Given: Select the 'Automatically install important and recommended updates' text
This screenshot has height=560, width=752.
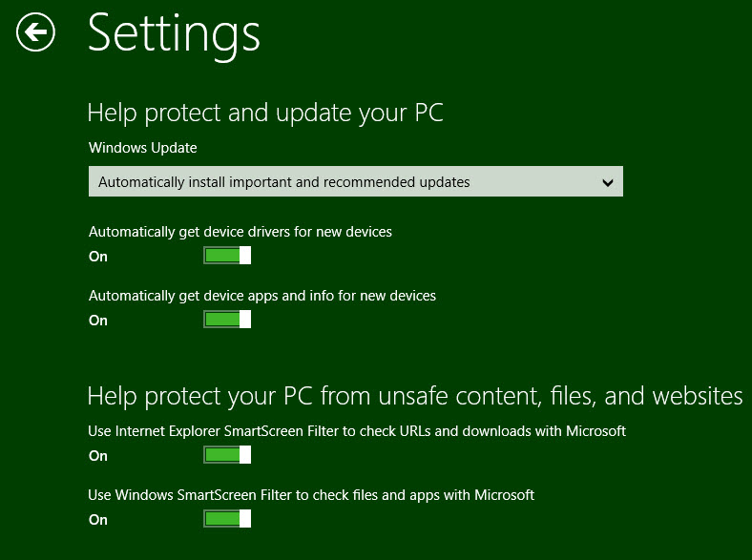Looking at the screenshot, I should [x=284, y=182].
